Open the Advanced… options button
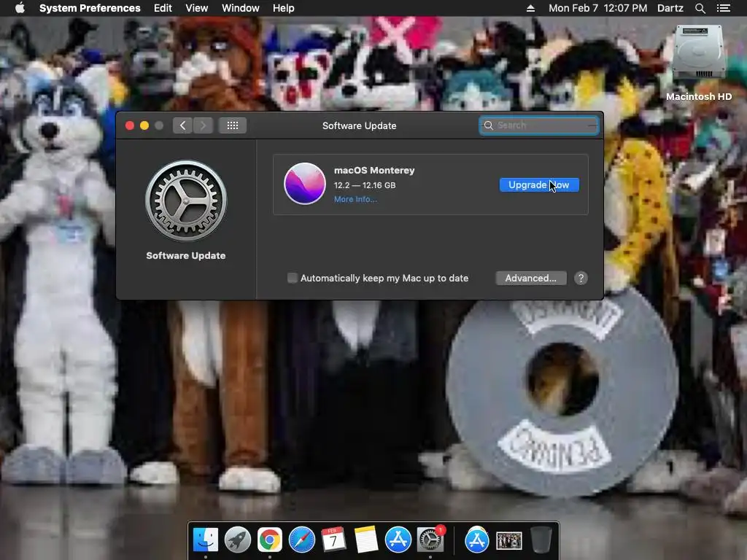Image resolution: width=747 pixels, height=560 pixels. click(531, 278)
